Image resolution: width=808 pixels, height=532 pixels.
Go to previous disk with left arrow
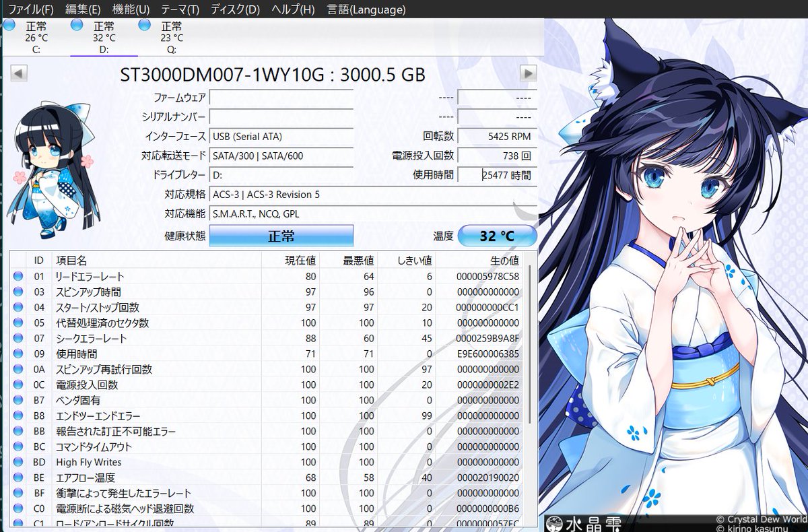[19, 73]
